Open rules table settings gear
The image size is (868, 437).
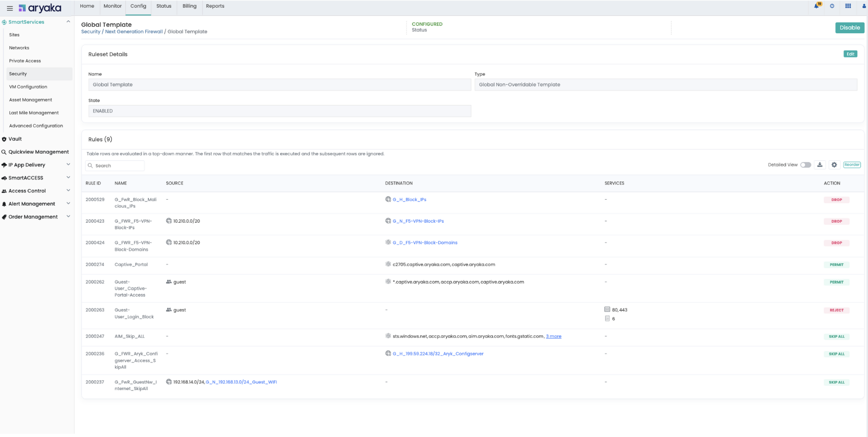tap(834, 165)
